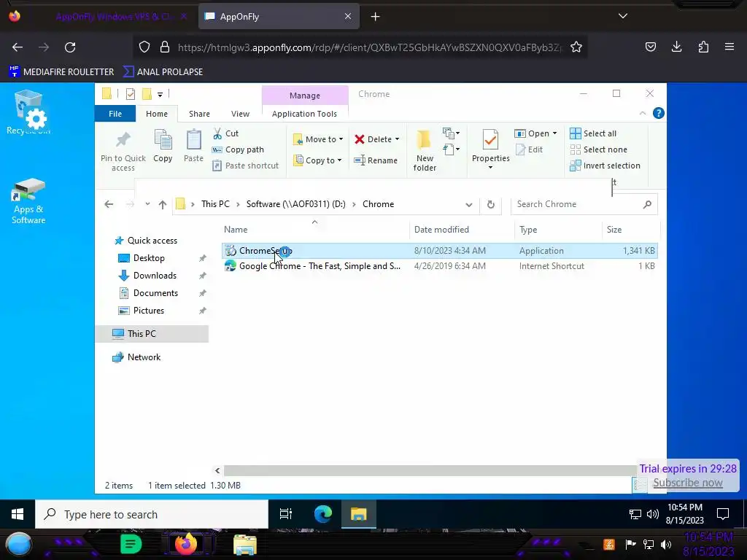Image resolution: width=747 pixels, height=560 pixels.
Task: Expand Delete dropdown arrow
Action: [x=397, y=139]
